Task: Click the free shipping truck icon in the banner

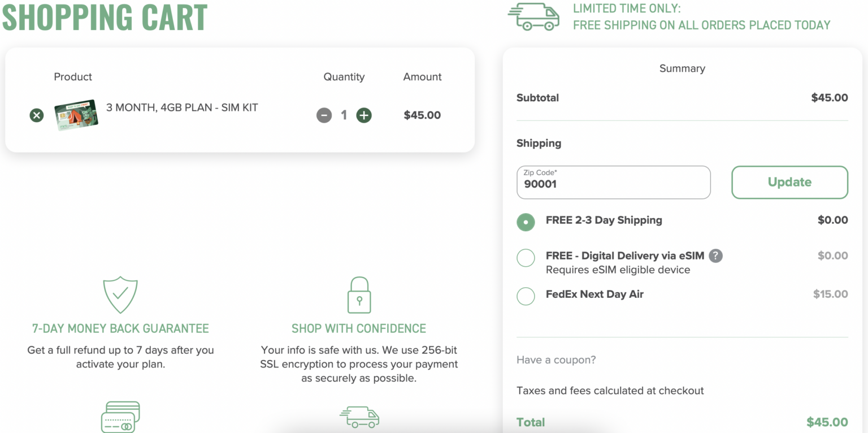Action: (x=533, y=17)
